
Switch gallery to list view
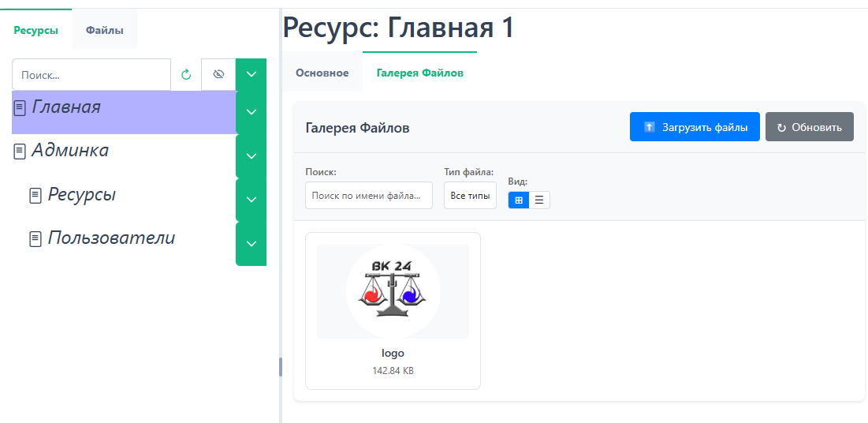(x=539, y=200)
